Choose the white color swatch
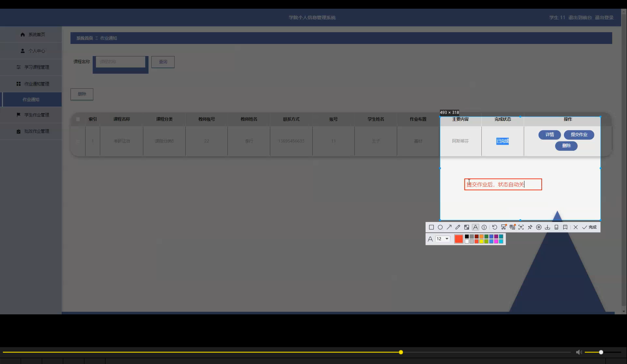Image resolution: width=627 pixels, height=364 pixels. click(x=467, y=242)
